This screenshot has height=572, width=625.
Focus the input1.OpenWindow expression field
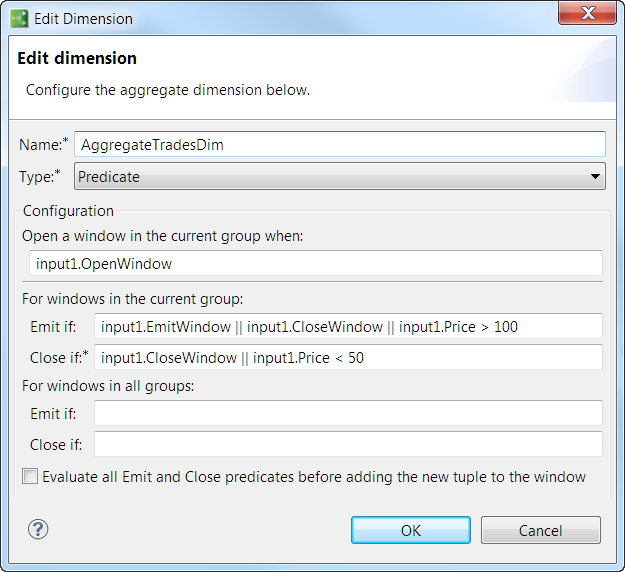coord(316,263)
